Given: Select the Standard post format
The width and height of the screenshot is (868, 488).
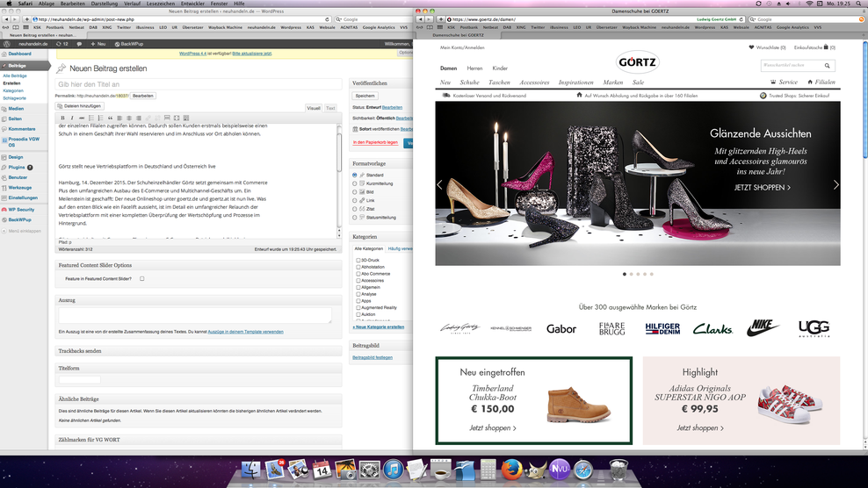Looking at the screenshot, I should 355,175.
